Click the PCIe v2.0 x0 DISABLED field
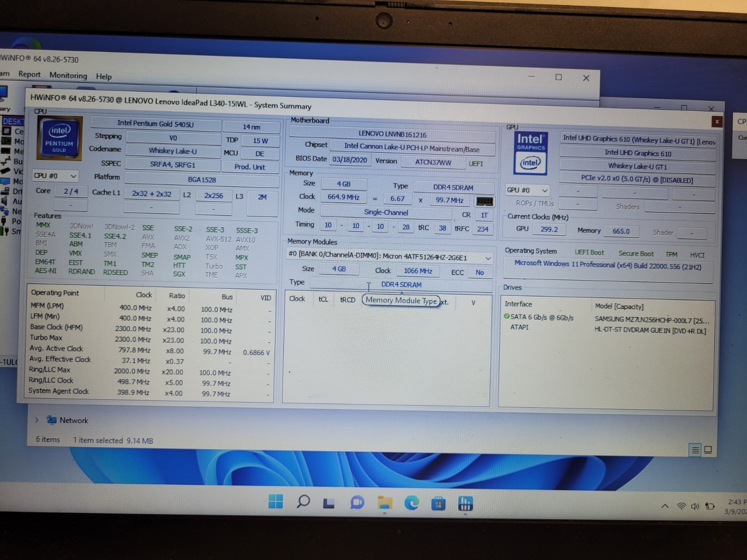 638,180
